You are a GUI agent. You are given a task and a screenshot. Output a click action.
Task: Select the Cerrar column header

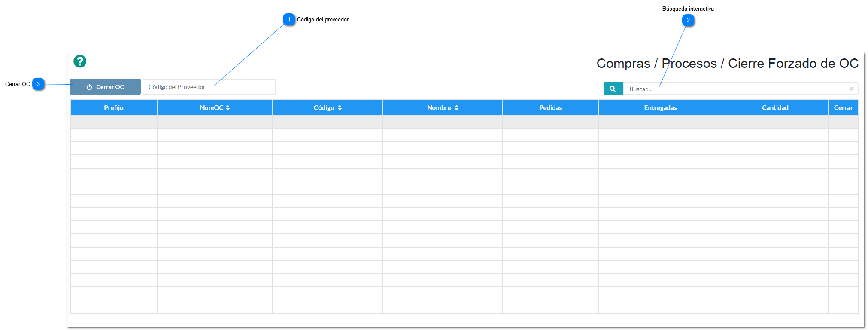point(844,108)
